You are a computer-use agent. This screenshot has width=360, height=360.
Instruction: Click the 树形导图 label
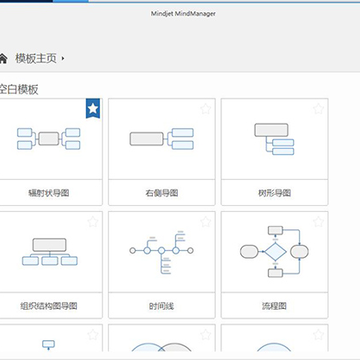(x=274, y=193)
